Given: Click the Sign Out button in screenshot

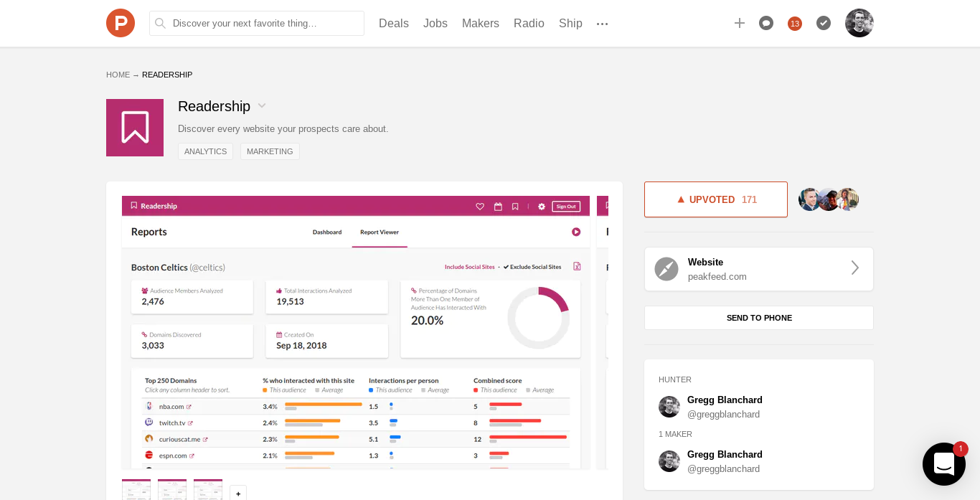Looking at the screenshot, I should pyautogui.click(x=566, y=206).
